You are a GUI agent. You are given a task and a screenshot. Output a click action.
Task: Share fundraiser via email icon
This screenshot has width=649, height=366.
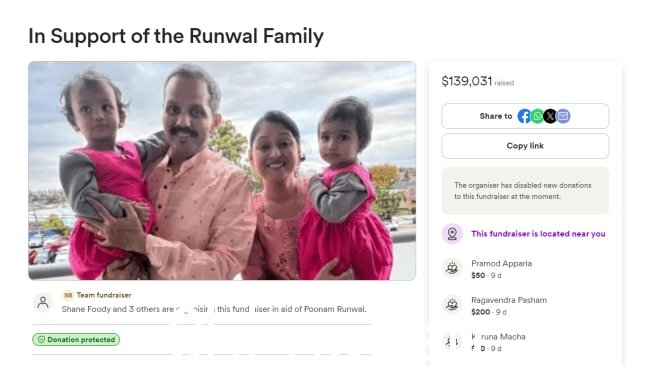tap(563, 116)
